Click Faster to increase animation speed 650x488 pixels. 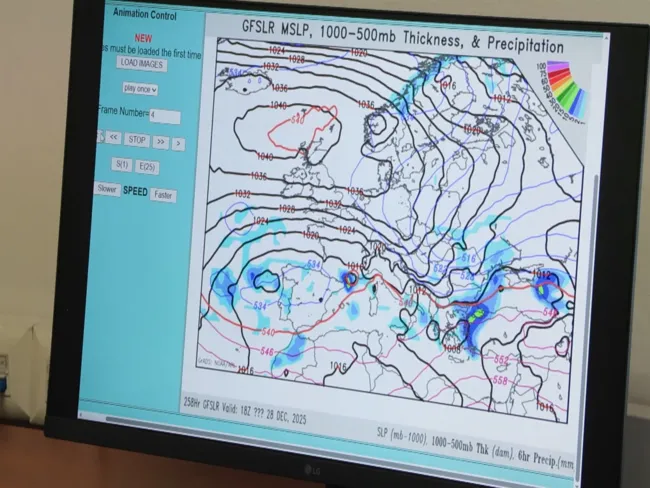[163, 194]
